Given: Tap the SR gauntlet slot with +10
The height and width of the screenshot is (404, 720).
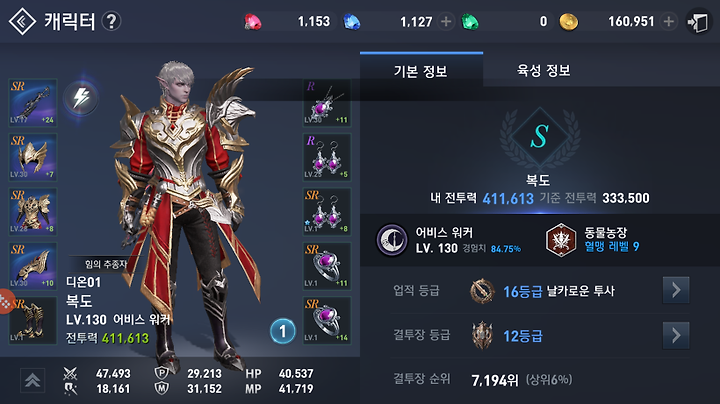Looking at the screenshot, I should point(33,266).
